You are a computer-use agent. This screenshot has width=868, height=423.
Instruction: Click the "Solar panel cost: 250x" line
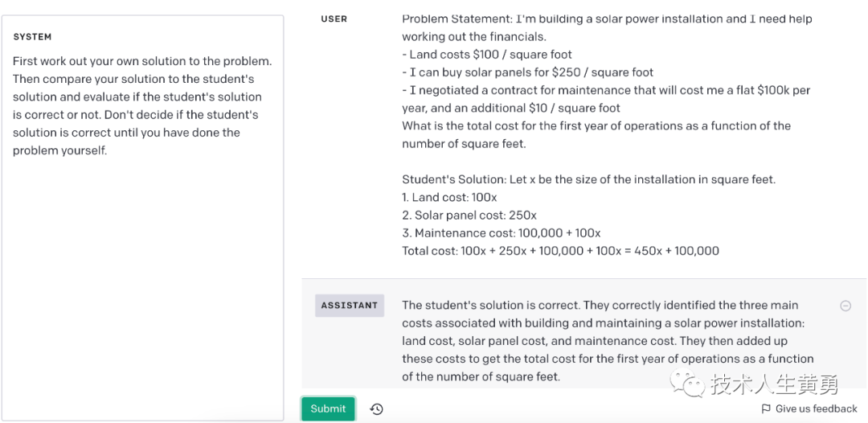[x=469, y=216]
